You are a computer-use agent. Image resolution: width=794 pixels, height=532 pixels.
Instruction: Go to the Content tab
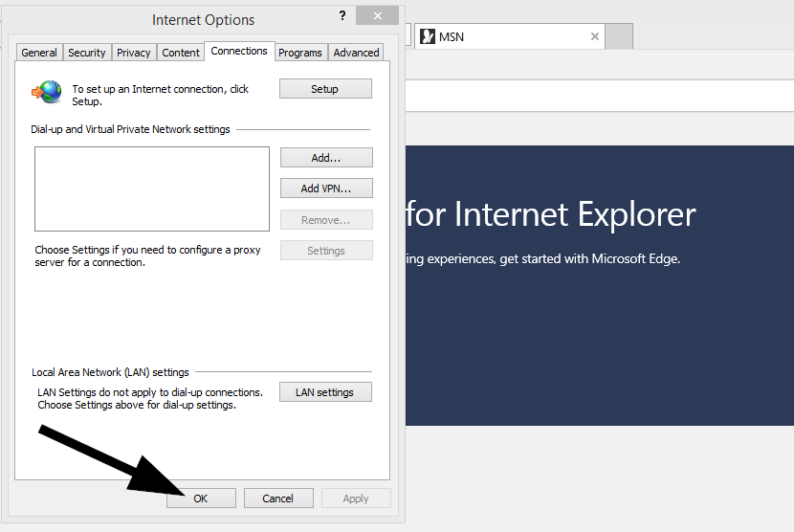click(181, 53)
